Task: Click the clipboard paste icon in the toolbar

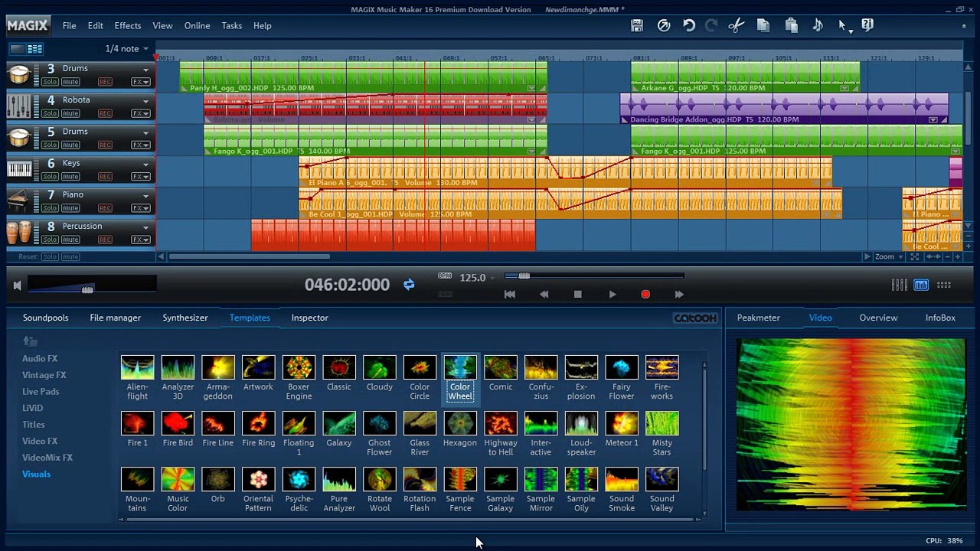Action: 792,25
